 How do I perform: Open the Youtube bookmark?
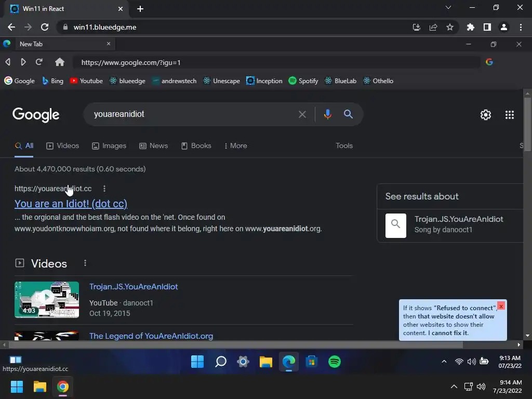coord(86,81)
